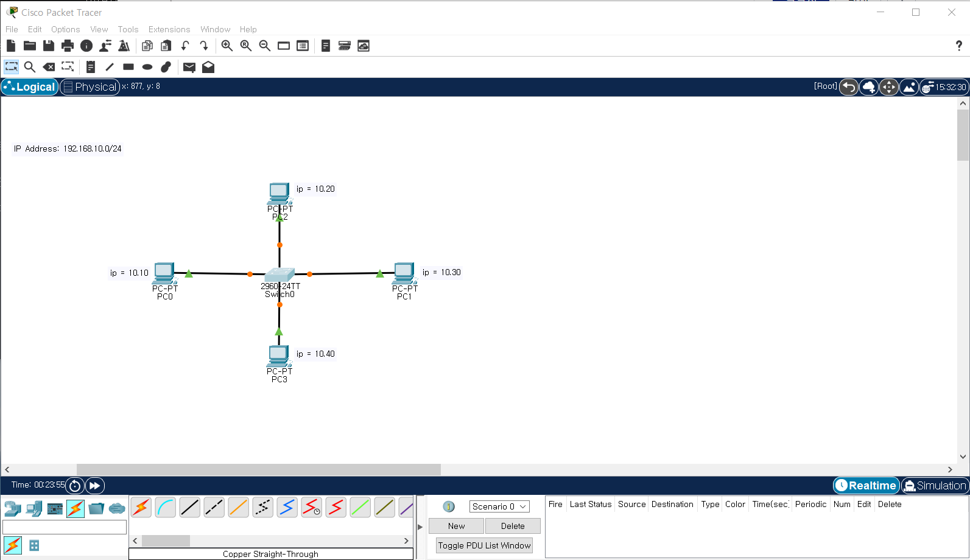Click the workspace horizontal scrollbar thumb
The height and width of the screenshot is (560, 970).
pos(258,469)
